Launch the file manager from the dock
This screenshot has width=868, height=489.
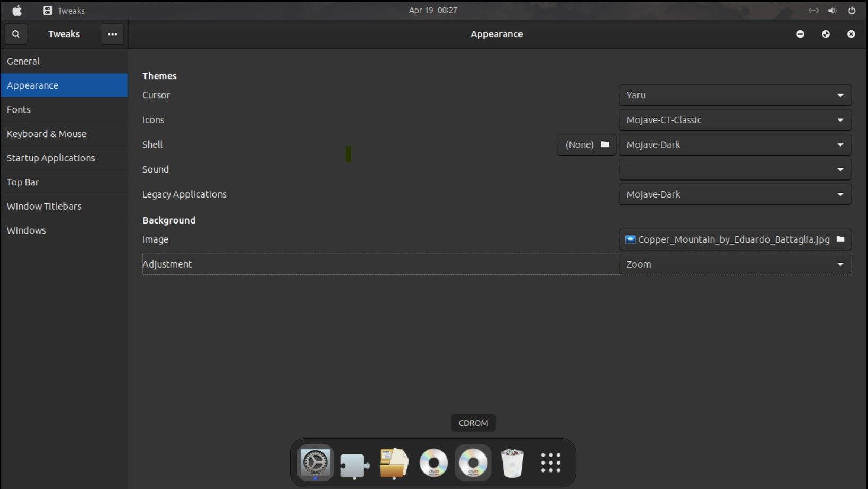tap(394, 462)
